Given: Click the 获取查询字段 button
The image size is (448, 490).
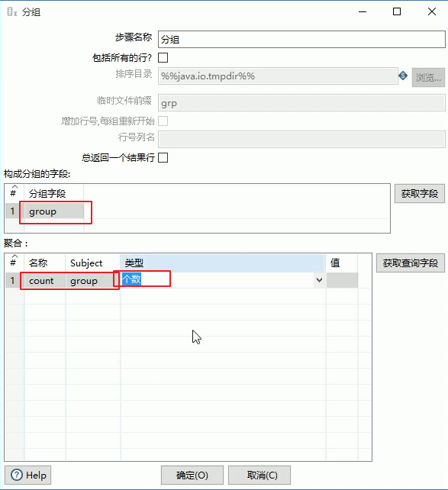Looking at the screenshot, I should [411, 263].
